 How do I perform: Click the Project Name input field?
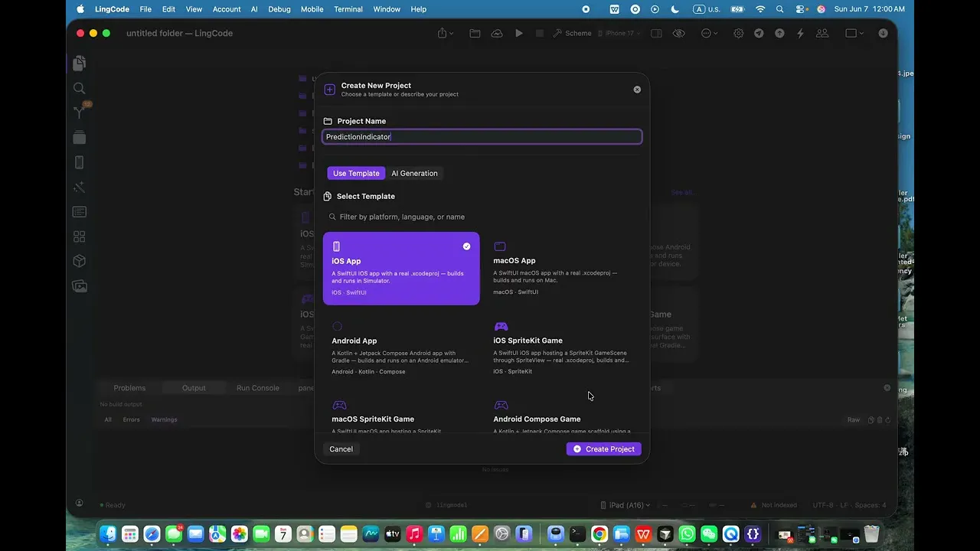[482, 137]
